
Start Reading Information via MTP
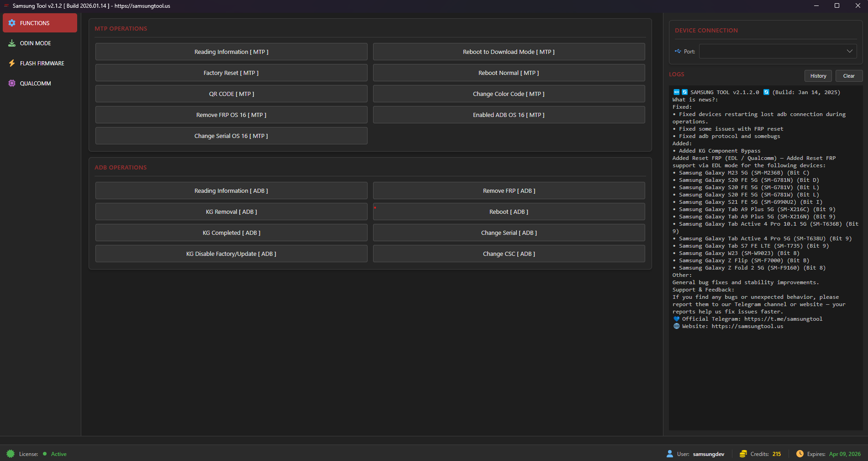(231, 52)
